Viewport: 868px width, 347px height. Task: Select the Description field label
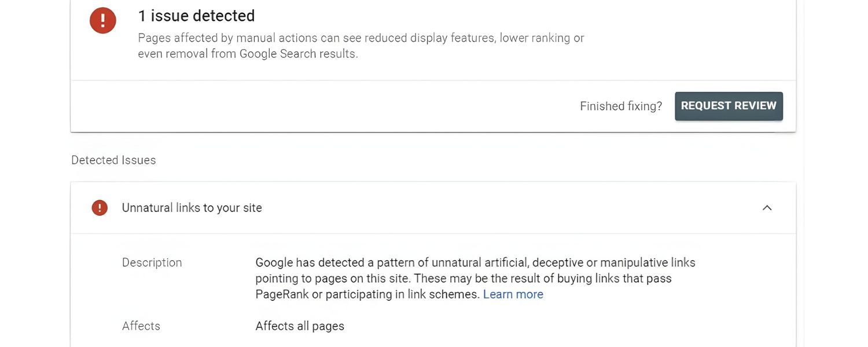(x=152, y=262)
